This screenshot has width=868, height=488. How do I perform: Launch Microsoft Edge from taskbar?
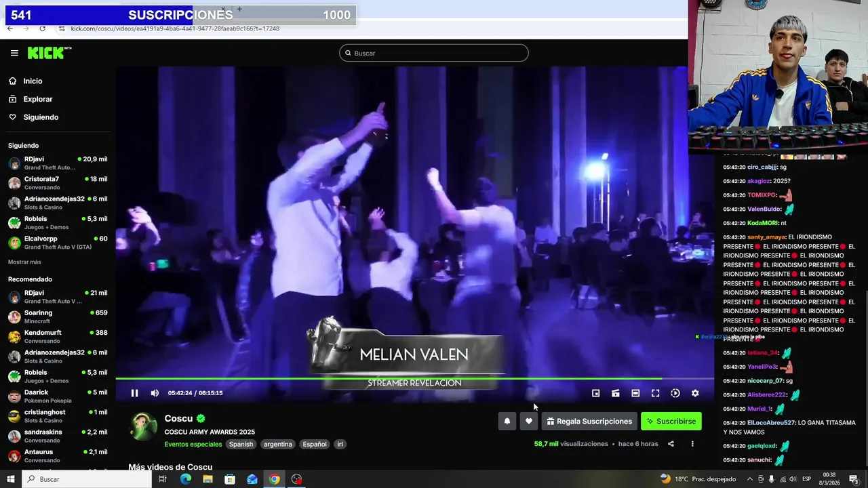[185, 479]
